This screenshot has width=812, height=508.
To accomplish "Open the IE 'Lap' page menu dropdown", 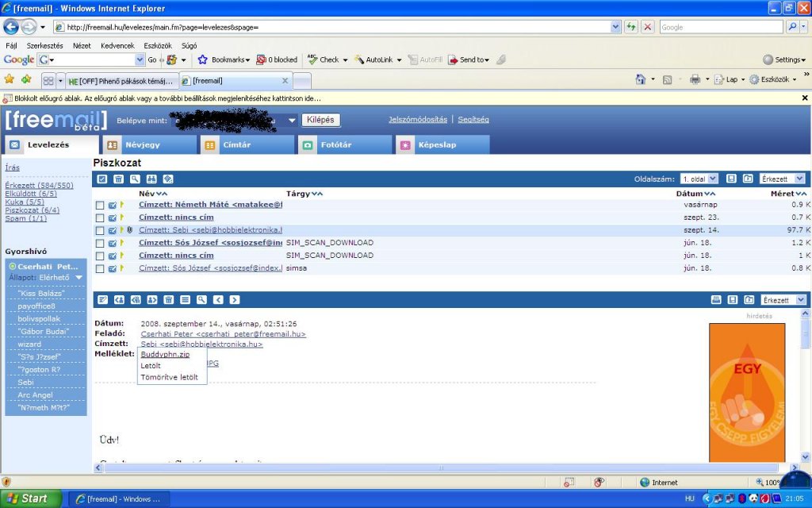I will 730,79.
